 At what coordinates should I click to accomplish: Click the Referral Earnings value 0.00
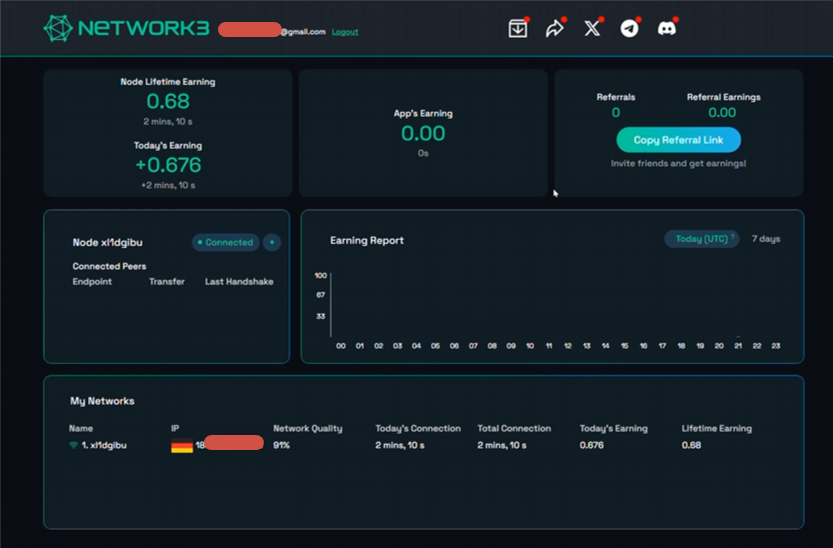[x=722, y=113]
